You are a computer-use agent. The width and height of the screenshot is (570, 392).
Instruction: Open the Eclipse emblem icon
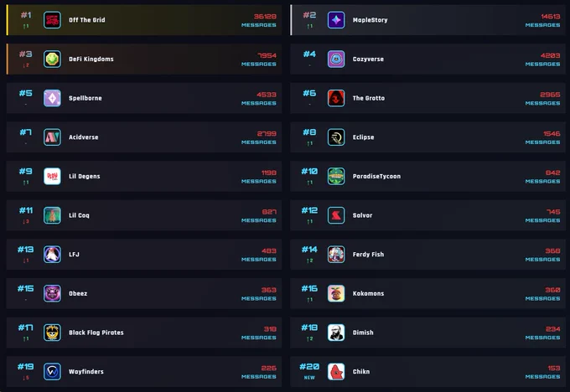coord(336,137)
